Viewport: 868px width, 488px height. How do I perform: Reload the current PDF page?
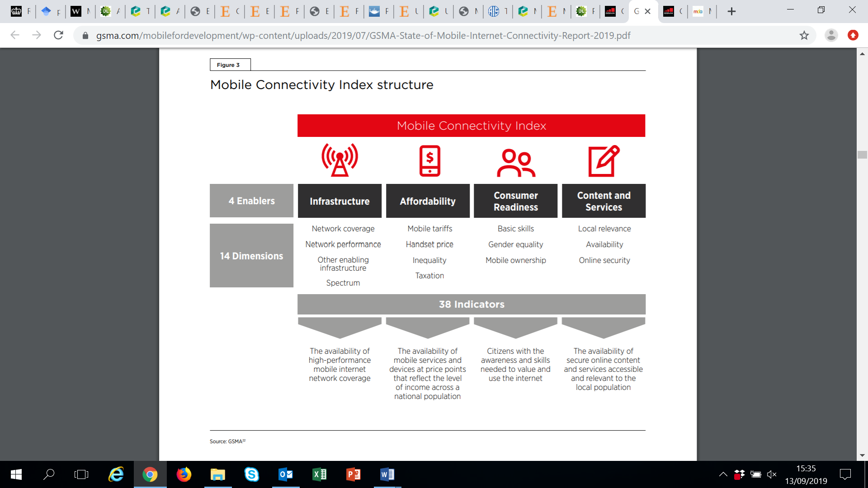(x=58, y=35)
